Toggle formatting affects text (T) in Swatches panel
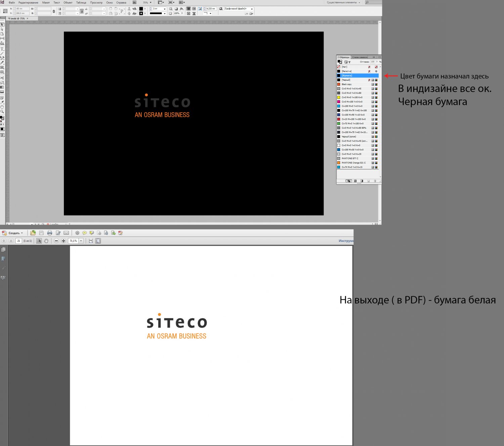The image size is (504, 446). [x=349, y=62]
